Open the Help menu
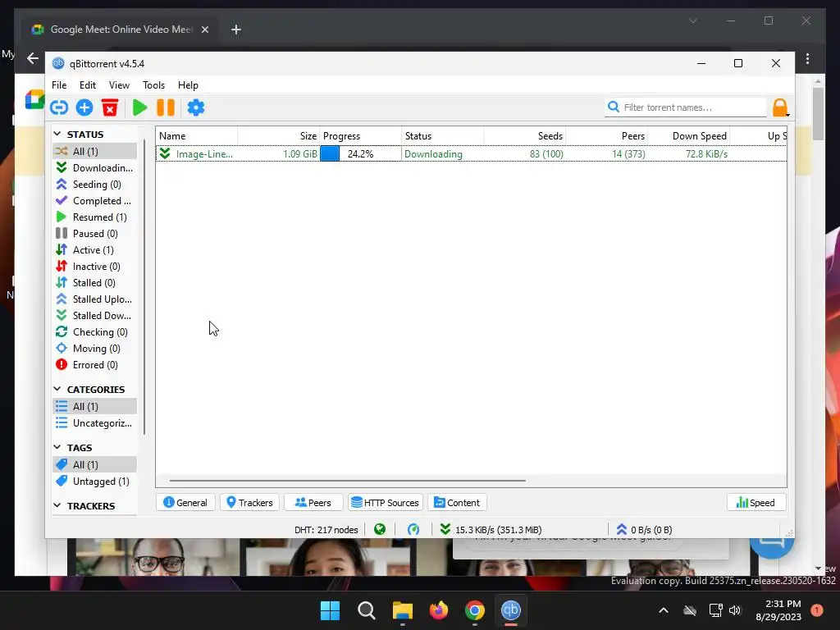This screenshot has height=630, width=840. point(188,85)
